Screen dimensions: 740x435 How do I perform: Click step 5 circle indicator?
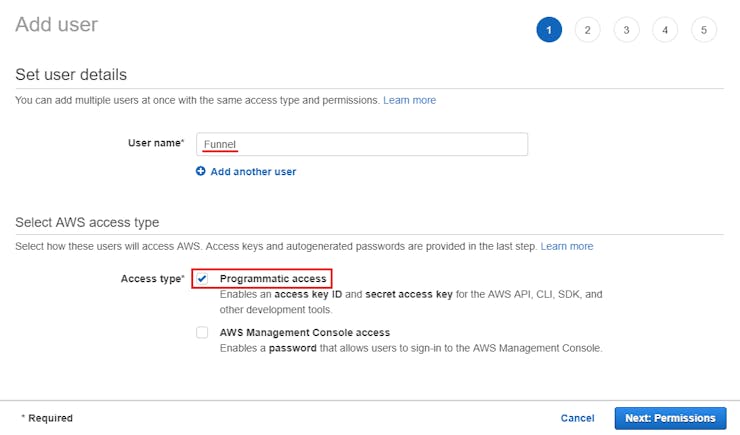704,30
